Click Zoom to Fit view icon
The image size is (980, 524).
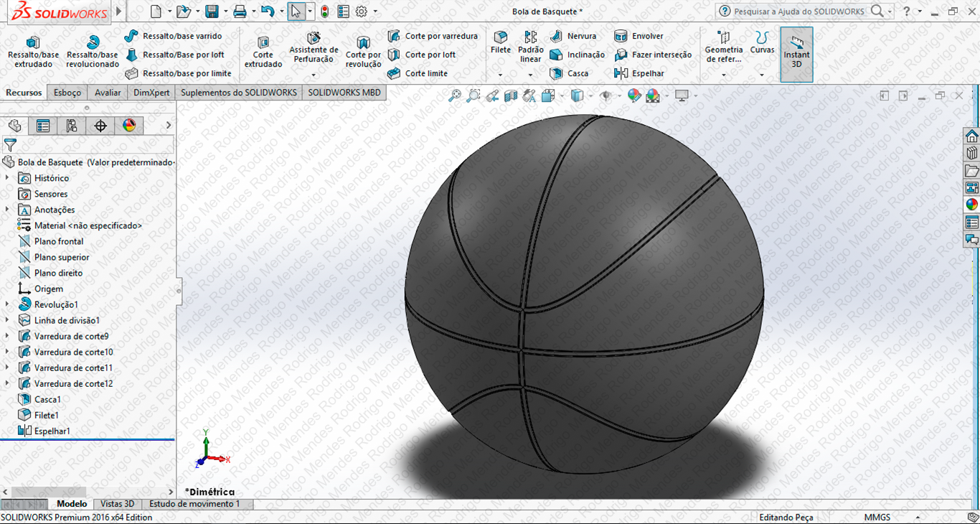tap(454, 95)
